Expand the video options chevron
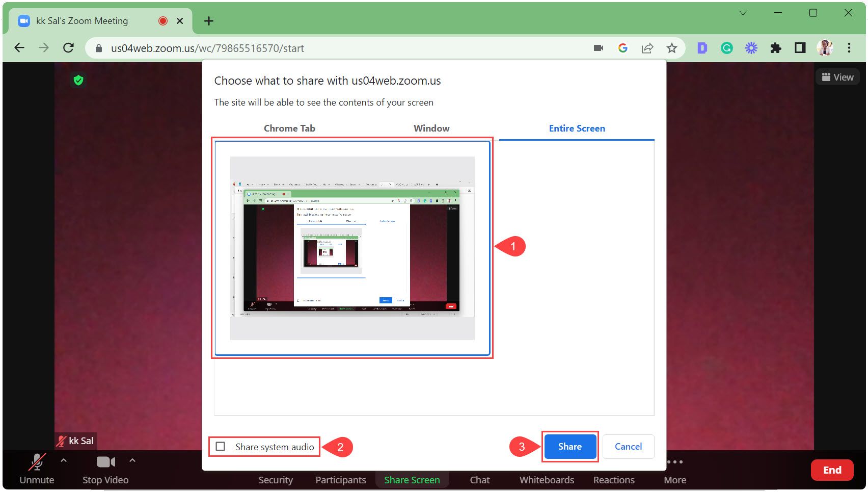868x492 pixels. point(132,460)
